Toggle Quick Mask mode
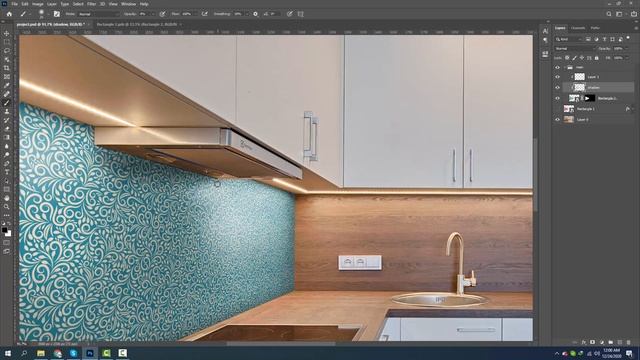The image size is (640, 360). click(7, 243)
